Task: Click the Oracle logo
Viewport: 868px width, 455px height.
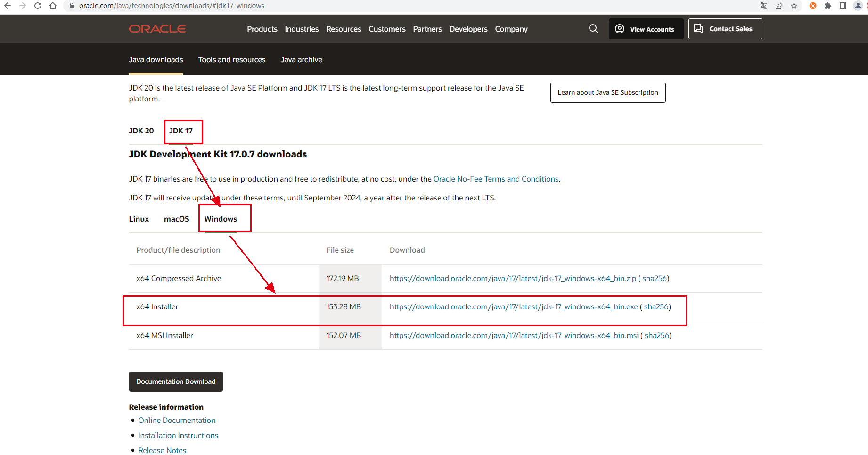Action: click(x=157, y=29)
